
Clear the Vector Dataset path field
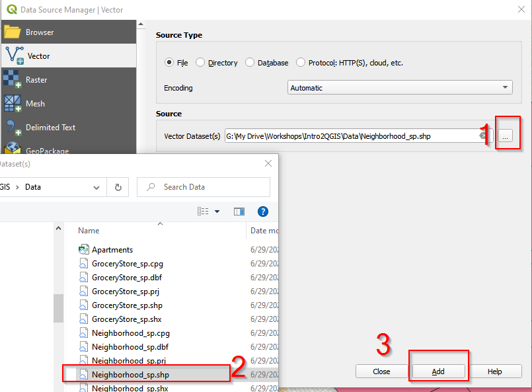pyautogui.click(x=482, y=136)
